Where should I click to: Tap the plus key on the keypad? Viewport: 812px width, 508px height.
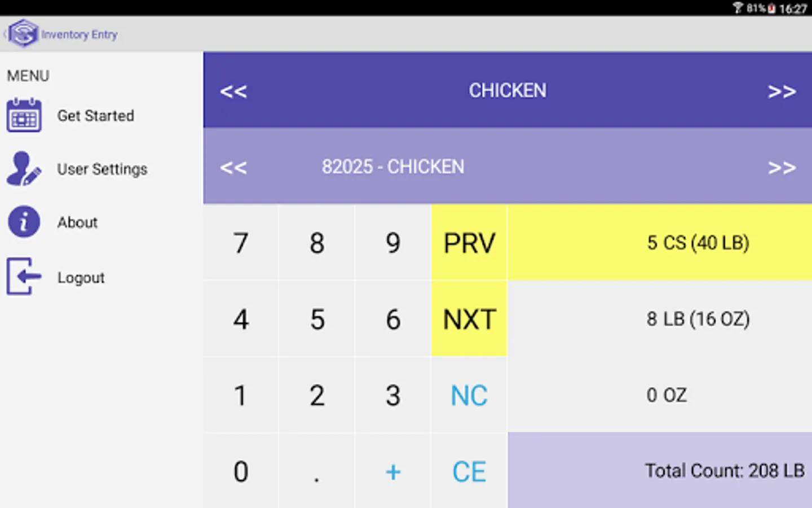pos(393,471)
